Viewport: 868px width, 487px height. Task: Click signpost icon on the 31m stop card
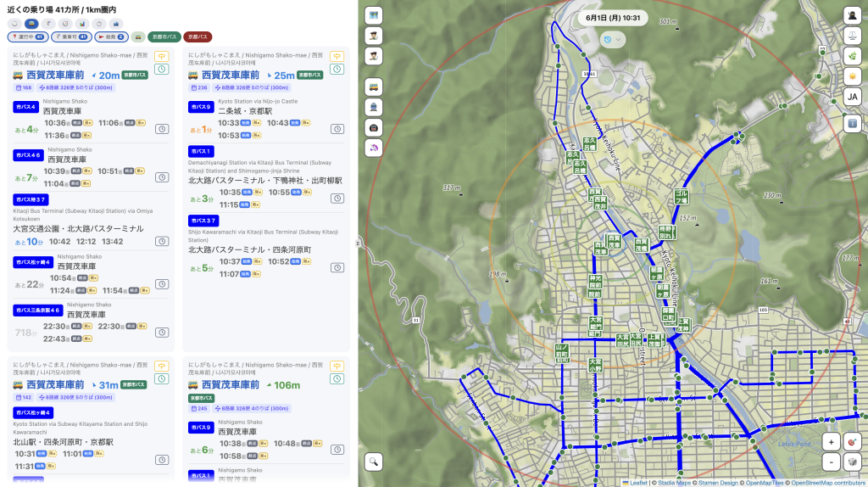click(x=161, y=367)
